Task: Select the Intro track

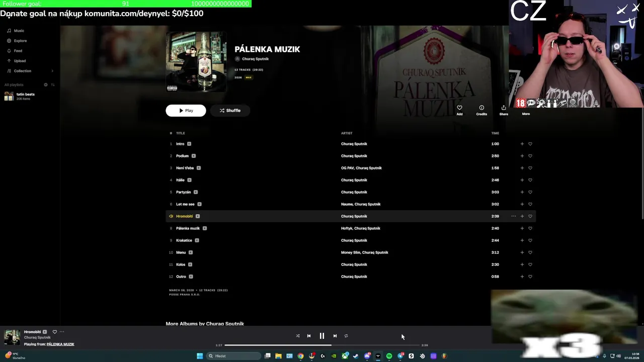Action: (x=180, y=144)
